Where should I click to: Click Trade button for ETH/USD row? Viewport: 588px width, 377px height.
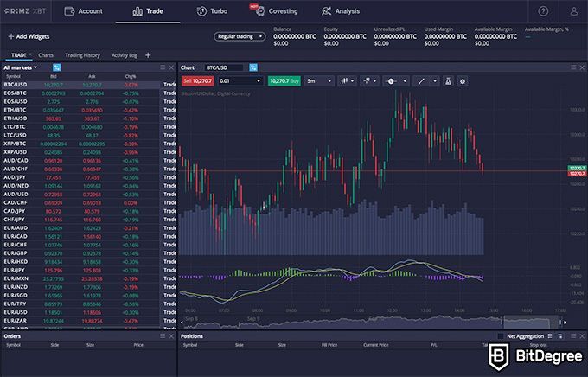[x=169, y=118]
